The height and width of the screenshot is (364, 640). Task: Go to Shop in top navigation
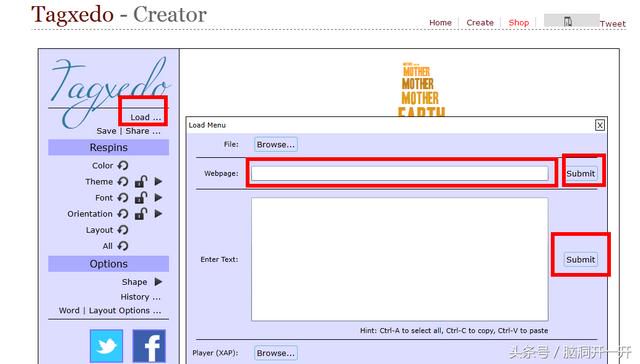pos(519,23)
